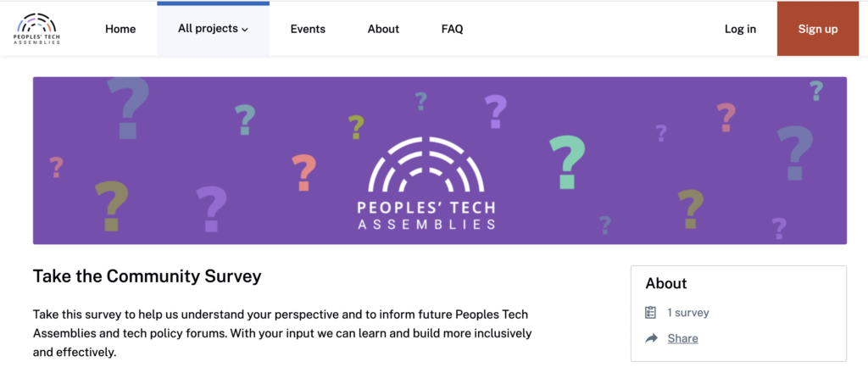868x373 pixels.
Task: Click the Share link
Action: pyautogui.click(x=682, y=339)
